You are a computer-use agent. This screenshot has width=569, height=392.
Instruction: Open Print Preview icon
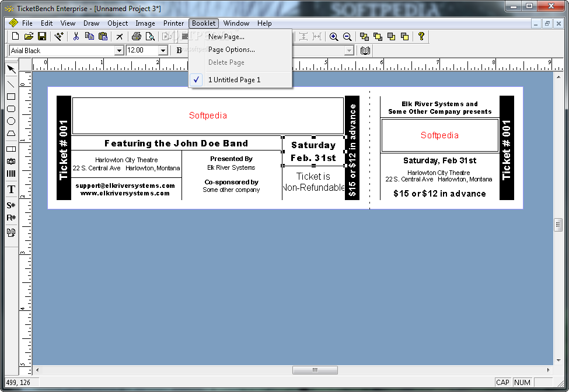pos(150,36)
